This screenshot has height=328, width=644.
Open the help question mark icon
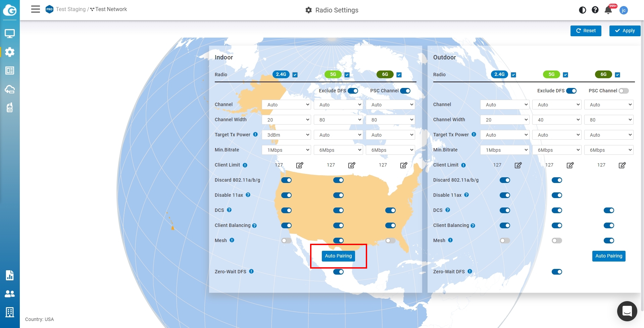point(595,10)
